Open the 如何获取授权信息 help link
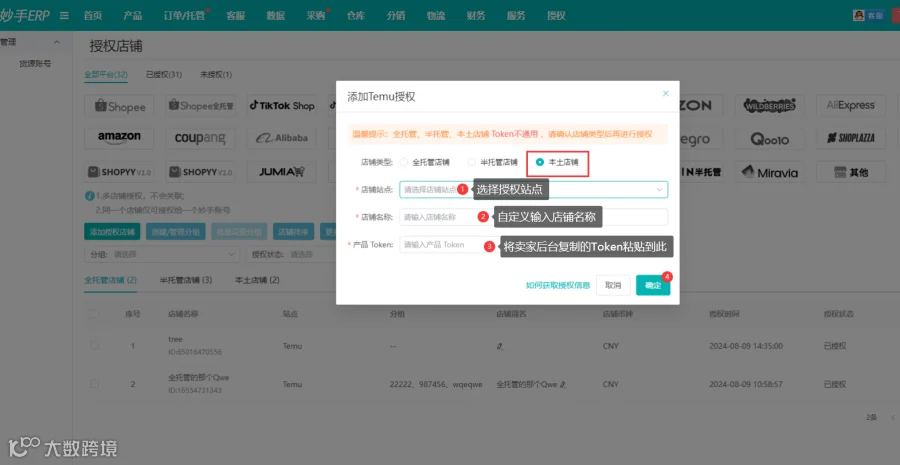The width and height of the screenshot is (900, 465). (x=558, y=285)
